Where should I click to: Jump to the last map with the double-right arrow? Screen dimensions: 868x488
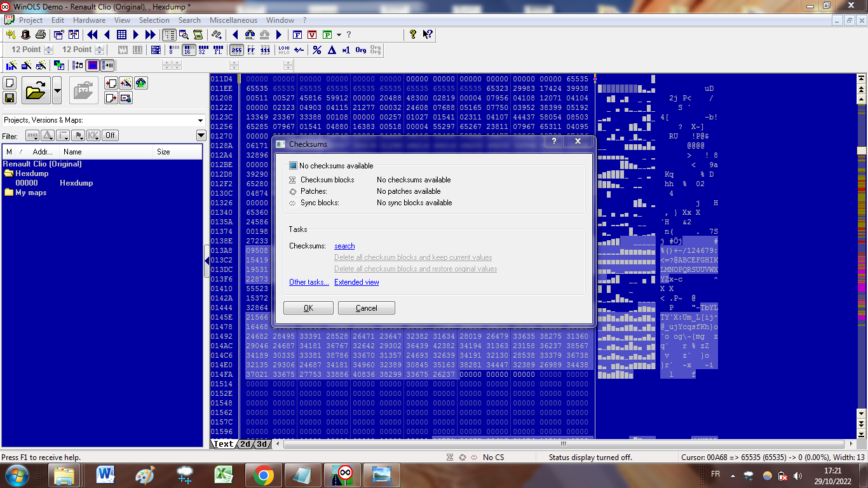click(151, 34)
